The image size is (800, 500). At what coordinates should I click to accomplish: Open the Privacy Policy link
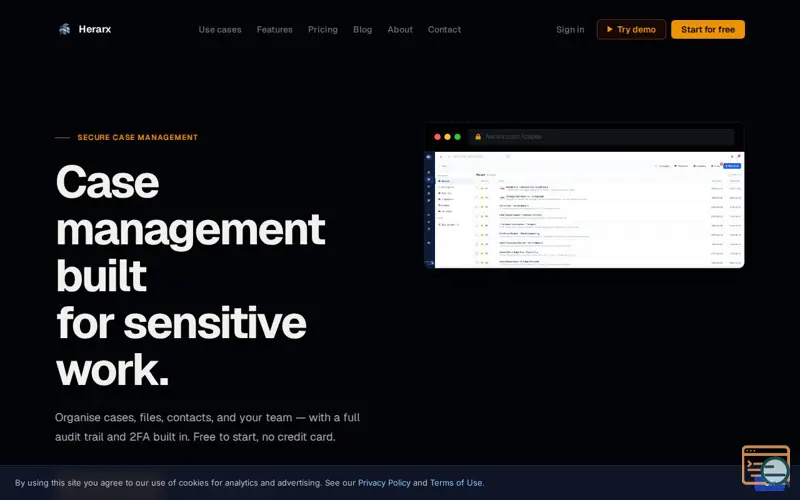click(384, 483)
